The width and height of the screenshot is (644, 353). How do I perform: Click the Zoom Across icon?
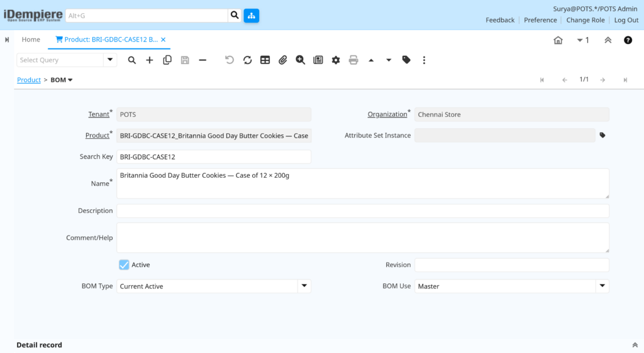[300, 60]
